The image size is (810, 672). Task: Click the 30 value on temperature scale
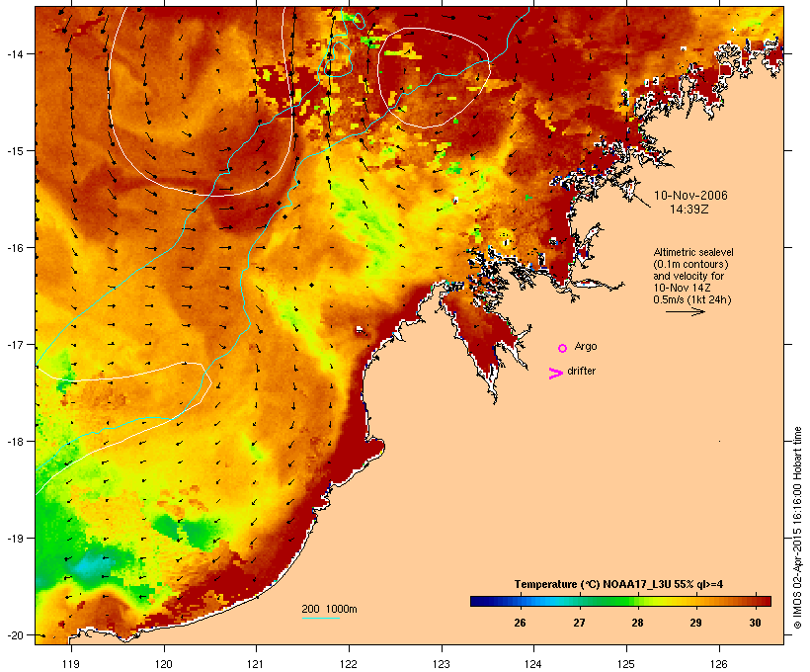click(x=755, y=623)
